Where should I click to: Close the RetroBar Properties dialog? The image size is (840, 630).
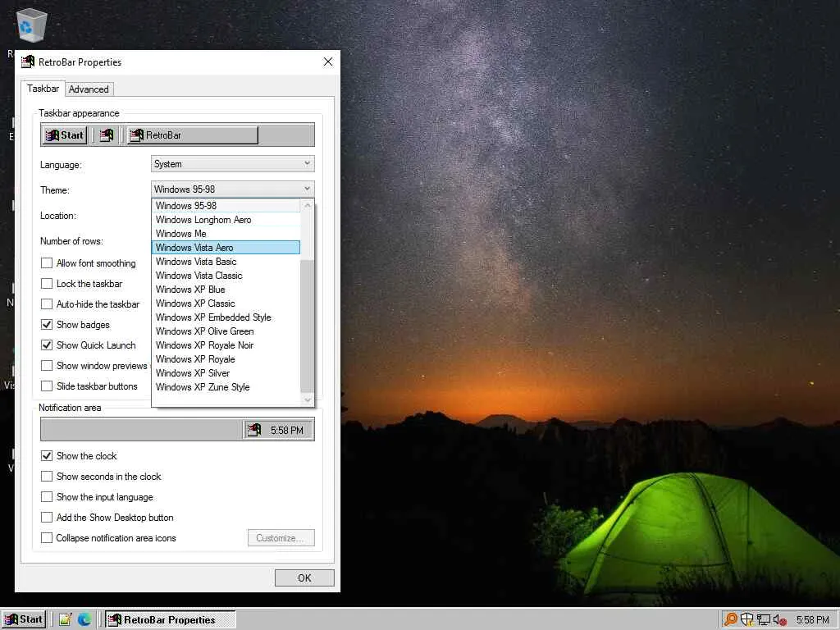(x=328, y=62)
